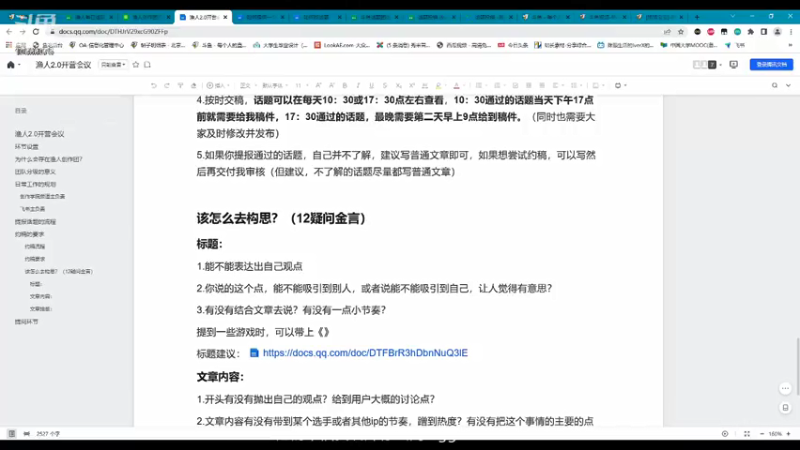Open the zoom percentage 160% control

(x=775, y=434)
